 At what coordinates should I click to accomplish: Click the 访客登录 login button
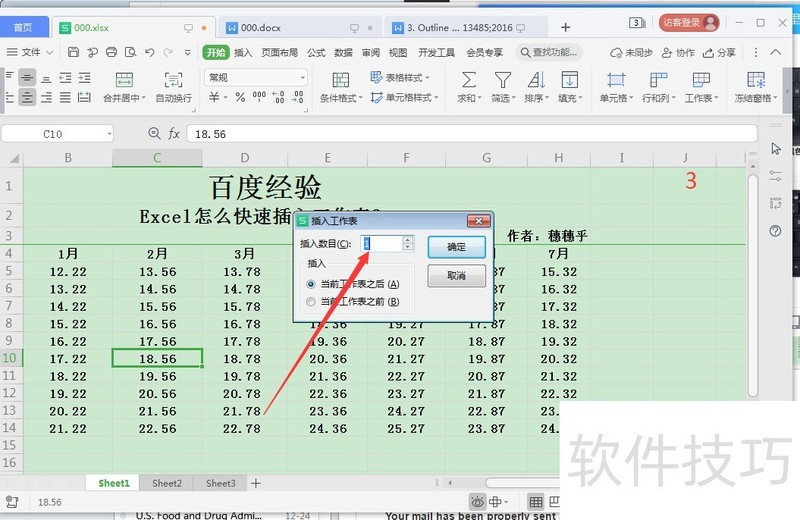pyautogui.click(x=689, y=22)
